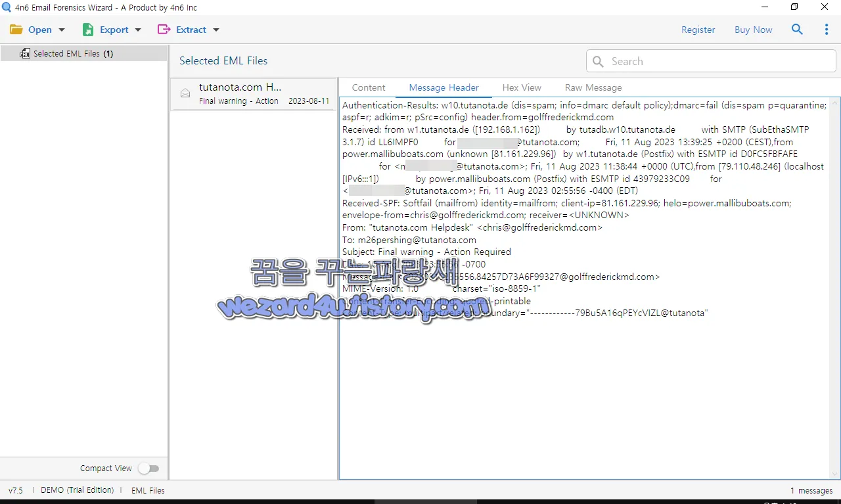This screenshot has height=504, width=841.
Task: Close the 4n6 Email Forensics Wizard
Action: click(825, 7)
